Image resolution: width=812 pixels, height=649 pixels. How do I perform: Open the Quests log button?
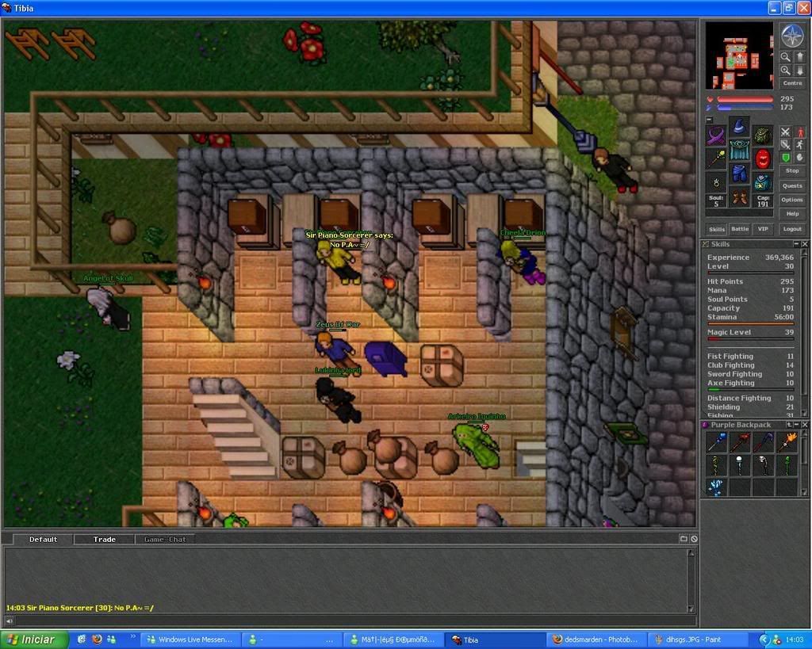point(791,185)
